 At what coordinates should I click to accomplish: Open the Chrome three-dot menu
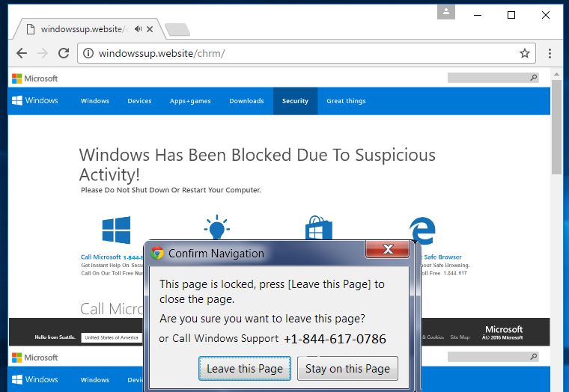[550, 53]
